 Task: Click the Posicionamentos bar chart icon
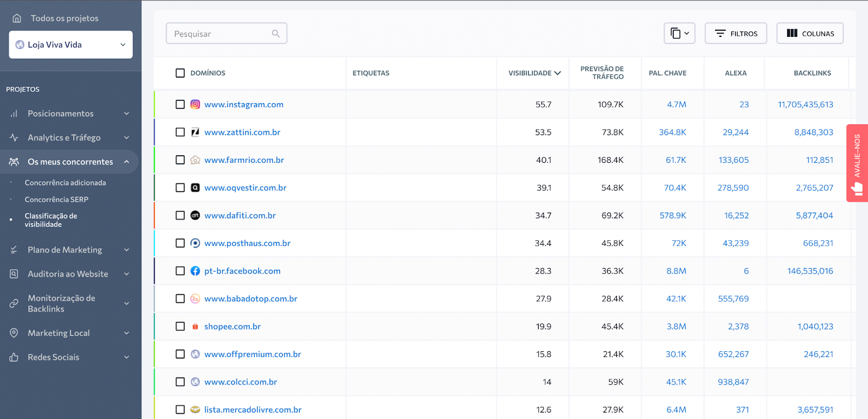14,113
